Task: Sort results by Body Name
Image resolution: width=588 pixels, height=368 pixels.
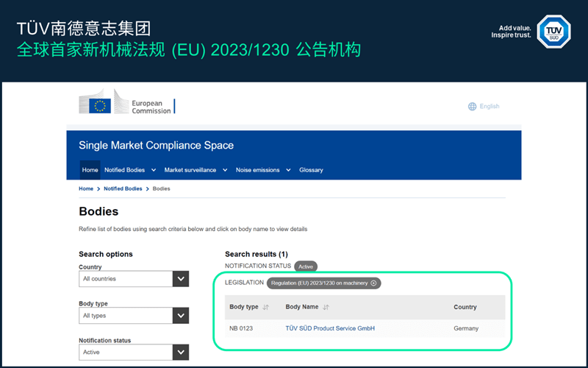Action: [325, 307]
